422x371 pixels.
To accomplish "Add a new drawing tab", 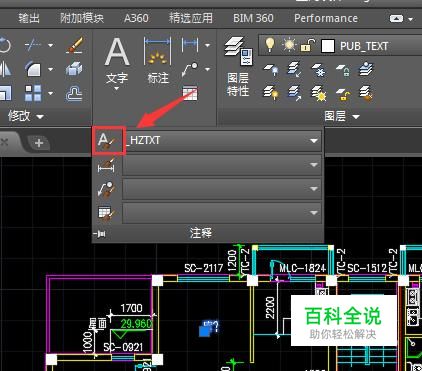I will click(x=39, y=143).
